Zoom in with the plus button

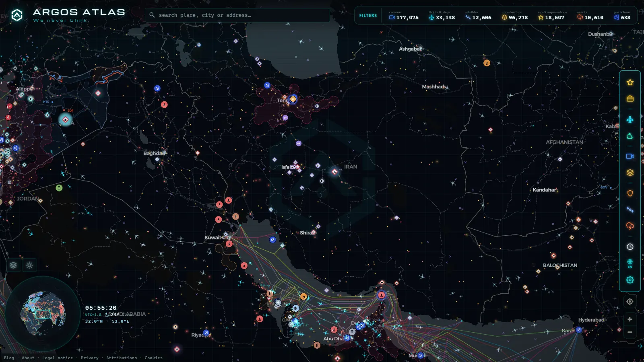tap(630, 319)
